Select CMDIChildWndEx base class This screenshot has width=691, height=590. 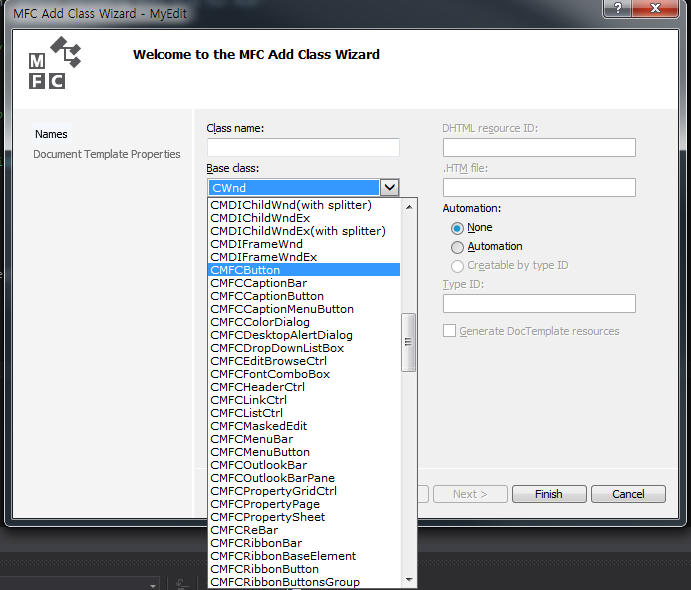point(304,218)
